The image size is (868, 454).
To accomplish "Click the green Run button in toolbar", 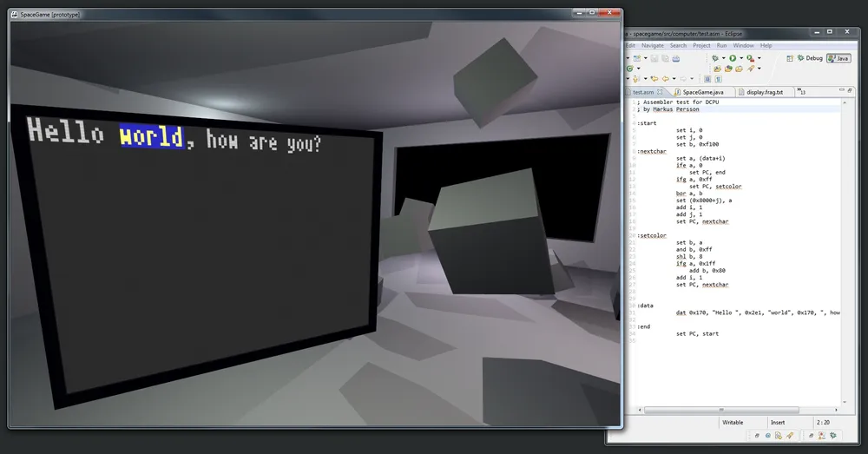I will 733,58.
